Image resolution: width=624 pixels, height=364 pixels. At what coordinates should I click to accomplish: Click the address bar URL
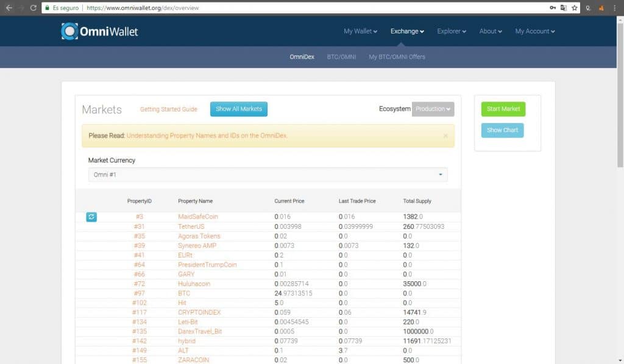143,7
